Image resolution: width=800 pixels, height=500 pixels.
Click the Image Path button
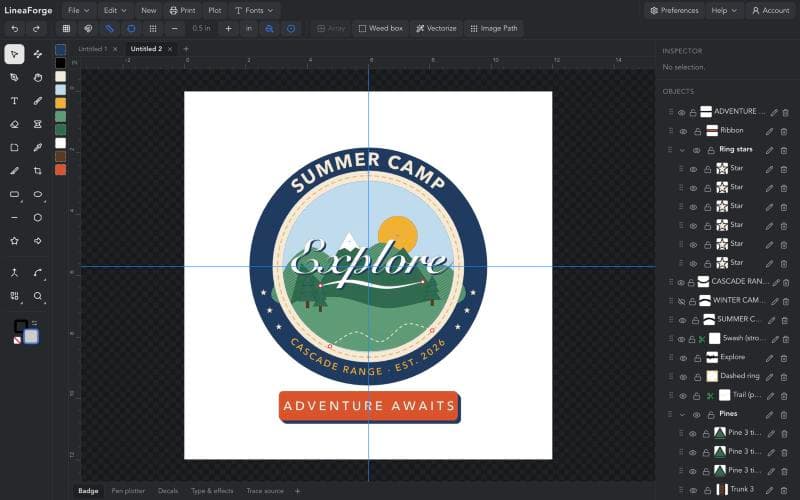494,29
